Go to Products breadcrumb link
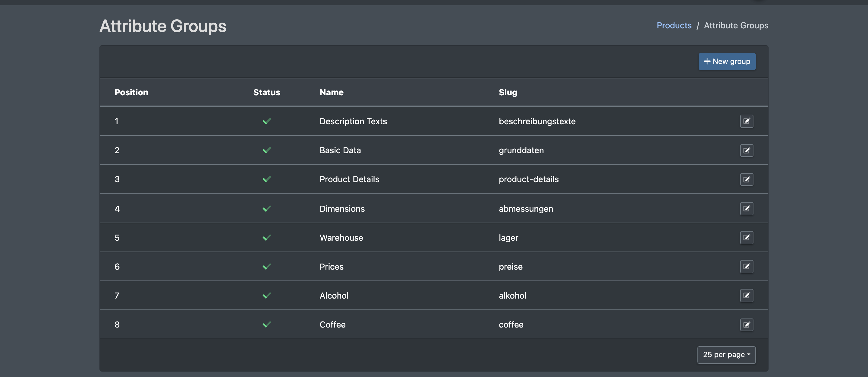The height and width of the screenshot is (377, 868). point(674,25)
